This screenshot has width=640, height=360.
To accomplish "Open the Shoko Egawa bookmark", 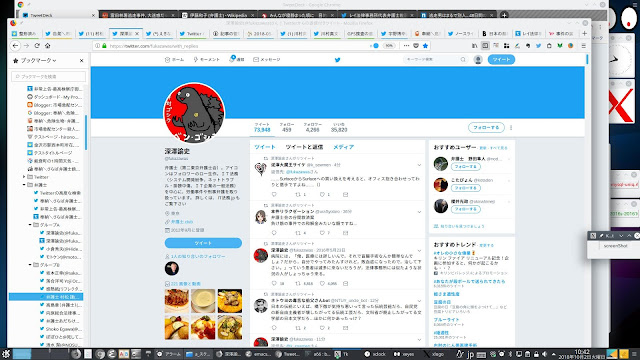I will point(60,329).
